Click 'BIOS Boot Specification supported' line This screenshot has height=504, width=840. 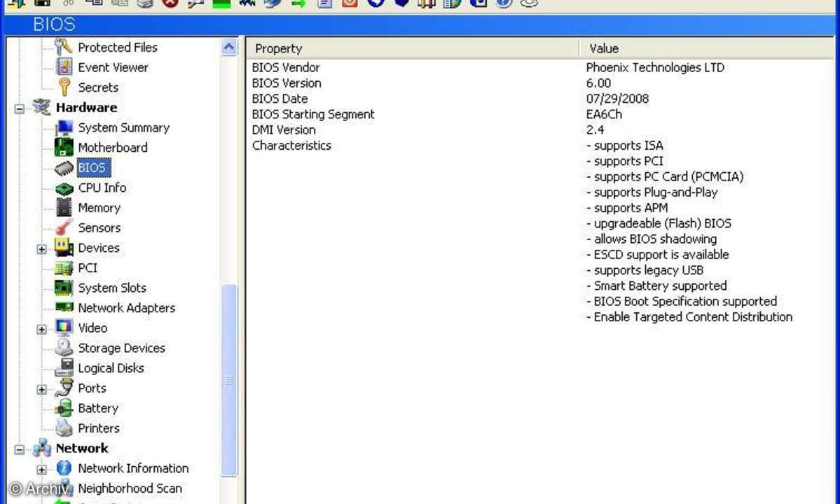[682, 301]
